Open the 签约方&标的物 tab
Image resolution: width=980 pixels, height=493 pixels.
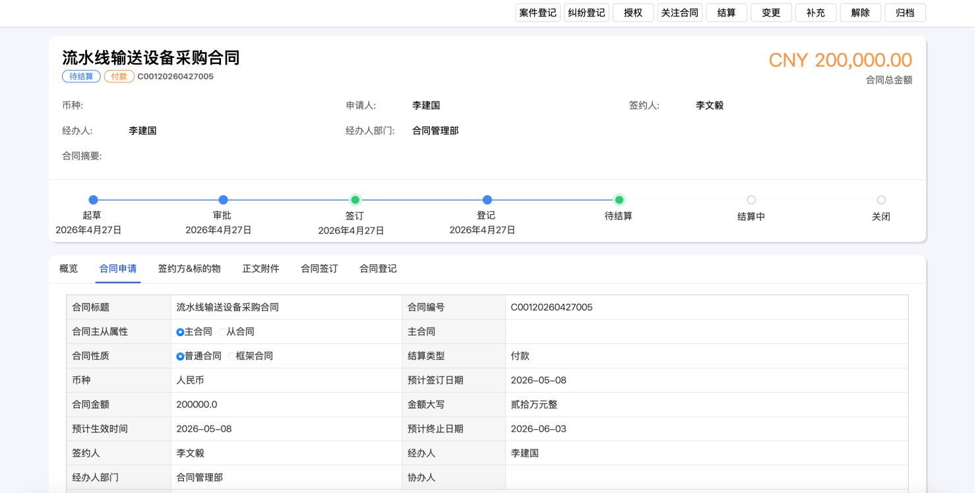(189, 269)
